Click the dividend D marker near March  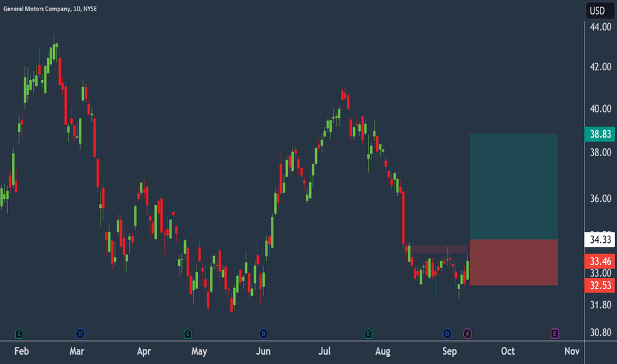[x=80, y=334]
